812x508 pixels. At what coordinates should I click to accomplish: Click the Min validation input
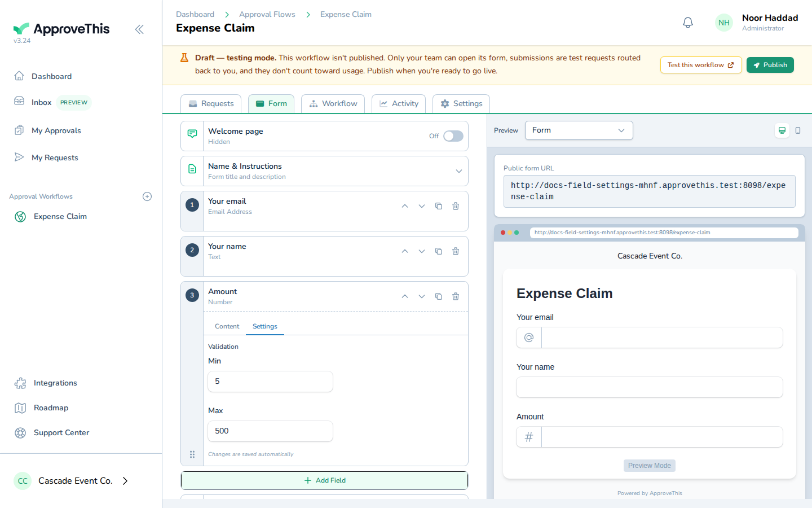[x=271, y=382]
